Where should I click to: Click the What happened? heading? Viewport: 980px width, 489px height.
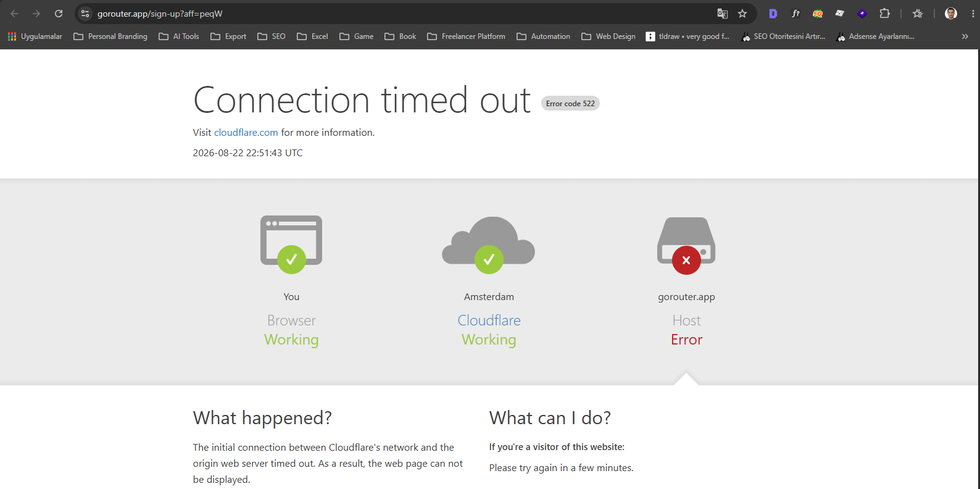pos(262,418)
